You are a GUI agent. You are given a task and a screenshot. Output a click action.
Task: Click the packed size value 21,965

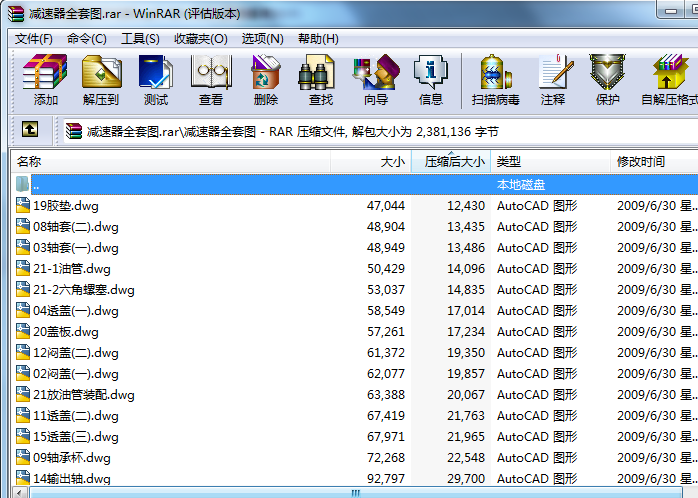tap(466, 437)
